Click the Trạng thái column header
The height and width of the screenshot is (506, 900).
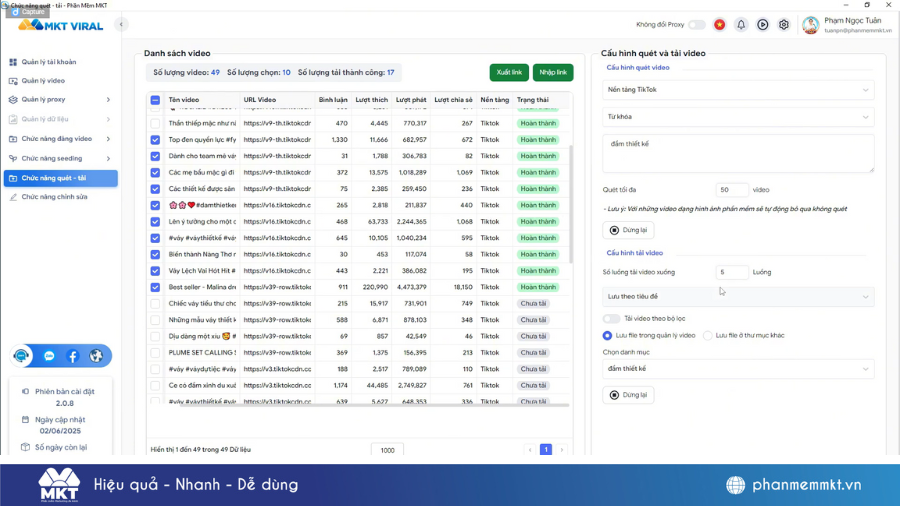coord(533,100)
